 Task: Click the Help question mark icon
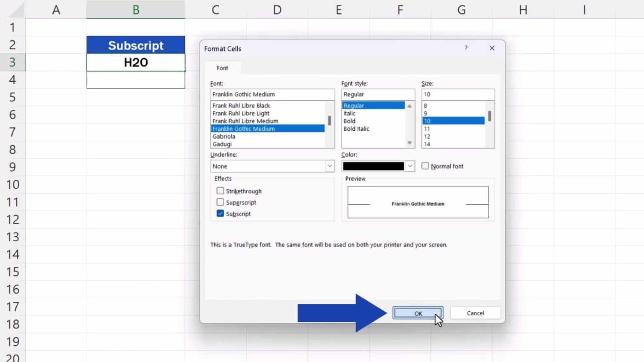466,48
